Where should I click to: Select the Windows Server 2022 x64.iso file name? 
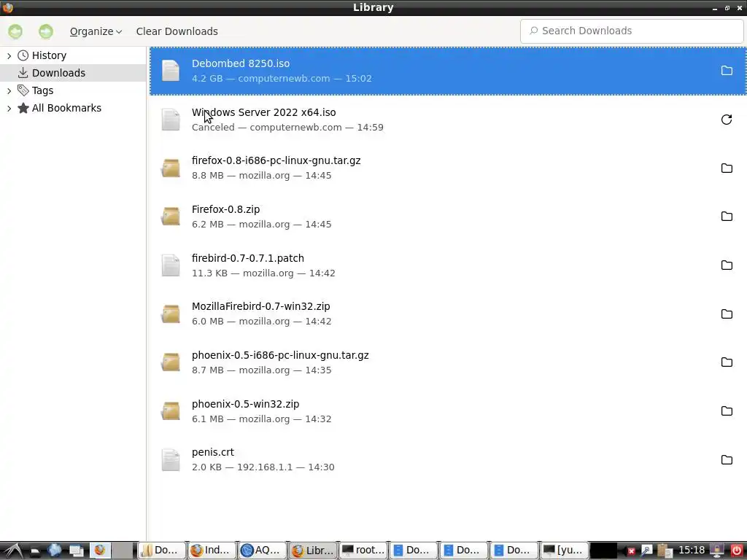264,112
